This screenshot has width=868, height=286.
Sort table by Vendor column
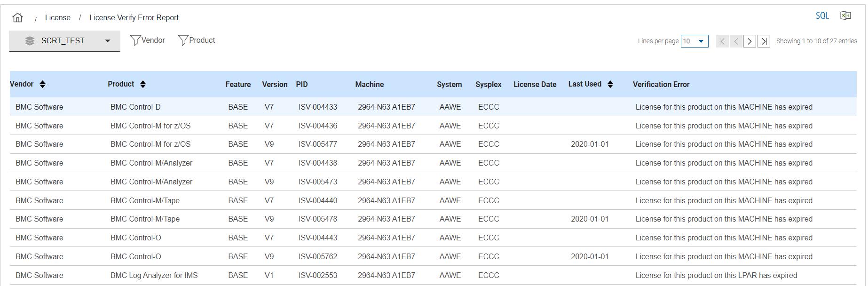pos(42,84)
